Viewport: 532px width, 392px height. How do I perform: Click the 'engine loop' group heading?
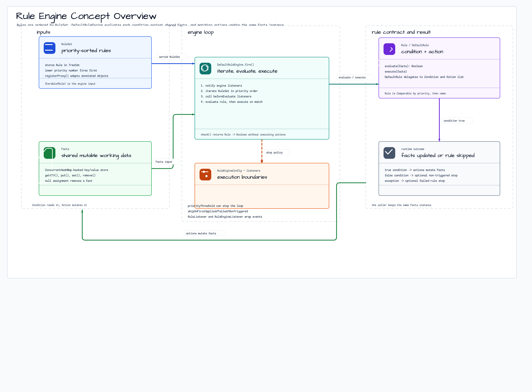(201, 32)
